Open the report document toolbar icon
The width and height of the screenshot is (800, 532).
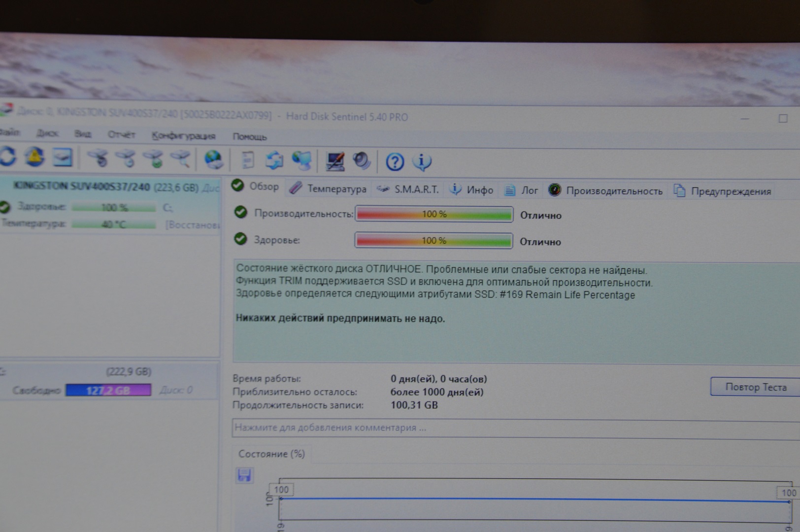pos(247,160)
